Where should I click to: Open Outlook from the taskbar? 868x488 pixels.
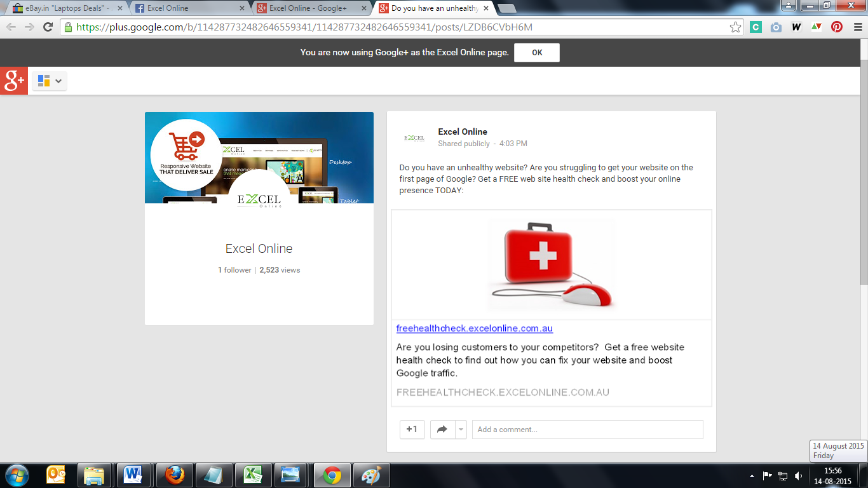[56, 475]
